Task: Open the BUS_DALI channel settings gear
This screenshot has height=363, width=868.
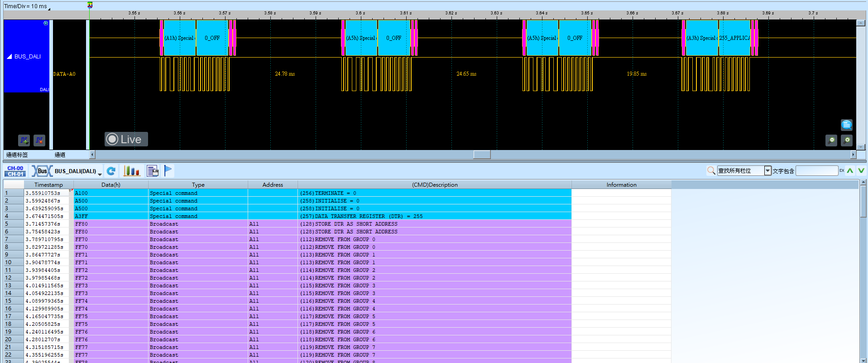Action: 45,23
